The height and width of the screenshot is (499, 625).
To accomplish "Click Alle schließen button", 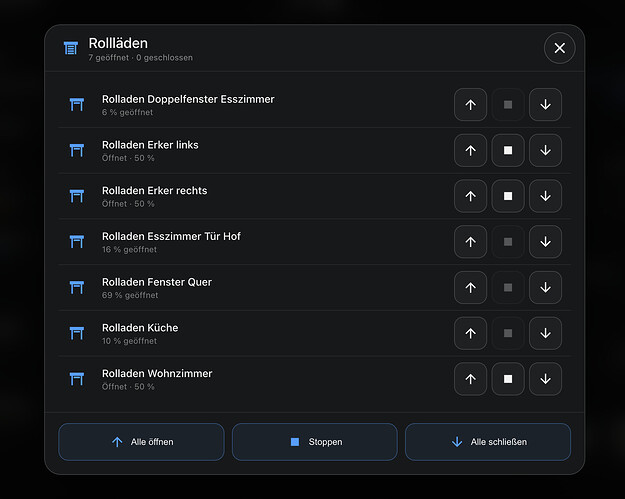I will point(488,442).
